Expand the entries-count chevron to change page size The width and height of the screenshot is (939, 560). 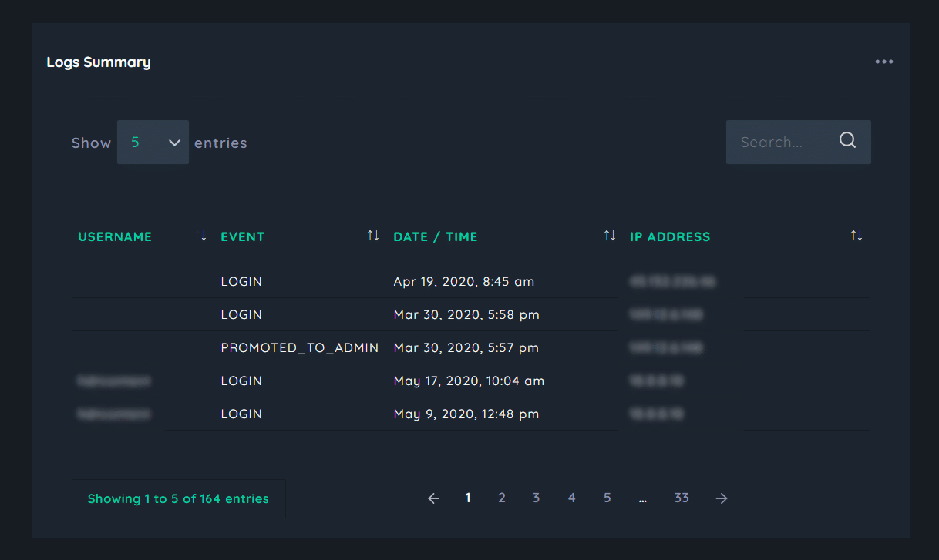(x=174, y=143)
